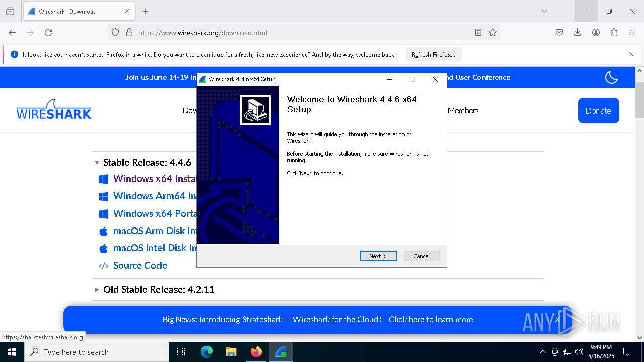This screenshot has height=362, width=644.
Task: List all tabs dropdown
Action: pos(544,11)
